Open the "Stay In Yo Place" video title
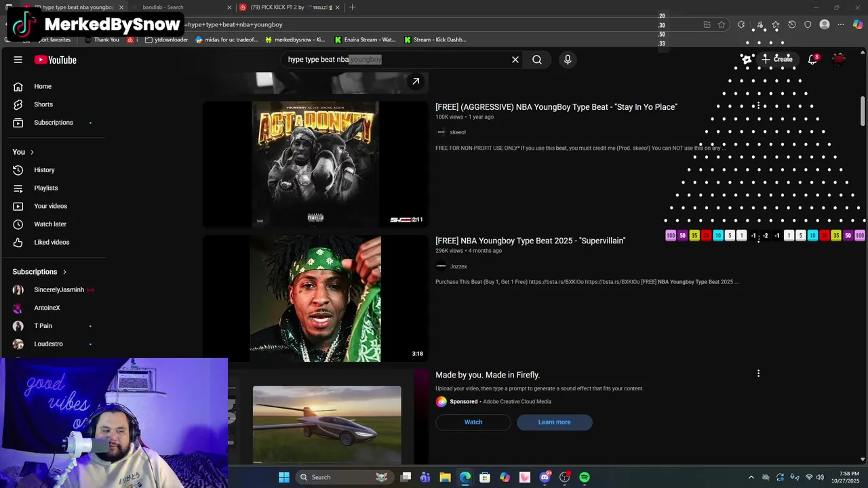This screenshot has width=868, height=488. click(x=556, y=107)
